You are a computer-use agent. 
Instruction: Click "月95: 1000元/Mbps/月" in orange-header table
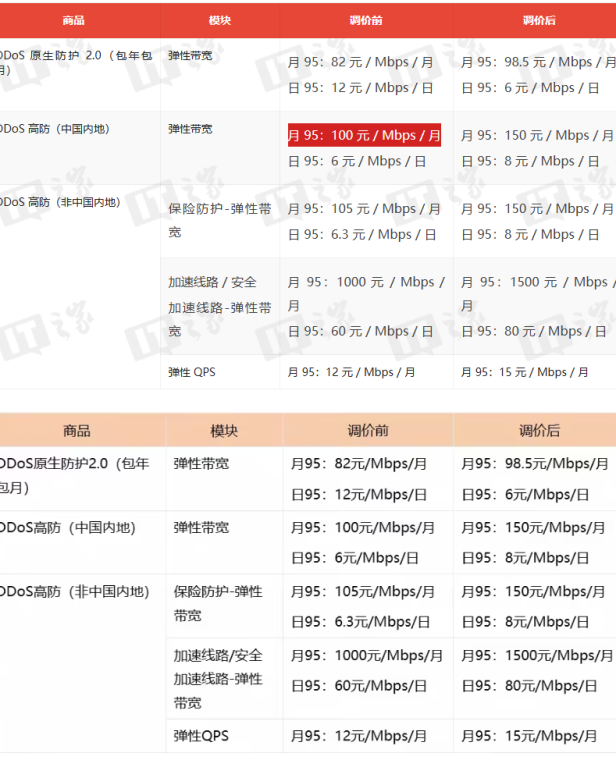tap(366, 655)
